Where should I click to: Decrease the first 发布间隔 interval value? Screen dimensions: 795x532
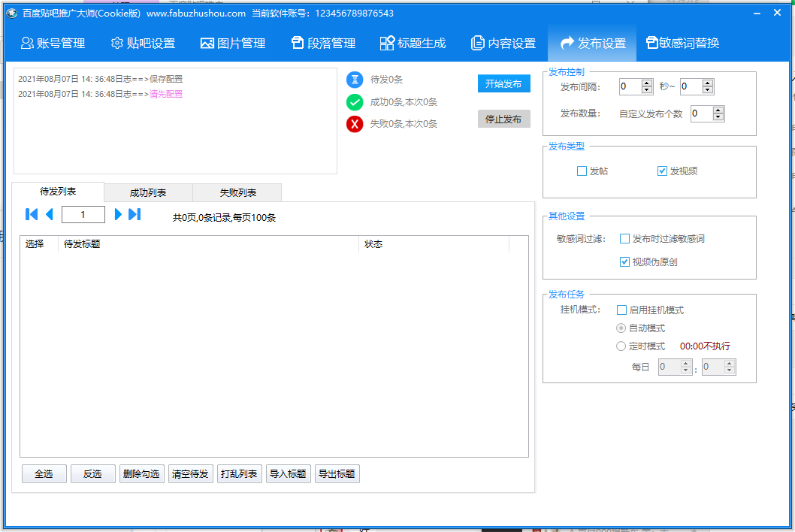(x=647, y=90)
